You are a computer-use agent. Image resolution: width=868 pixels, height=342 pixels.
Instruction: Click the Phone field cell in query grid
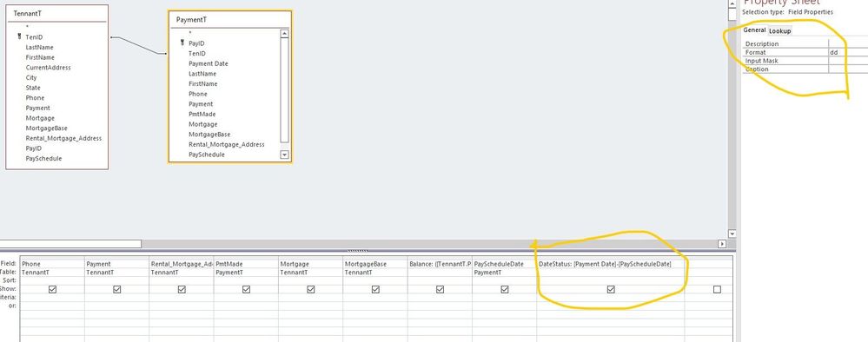click(53, 264)
